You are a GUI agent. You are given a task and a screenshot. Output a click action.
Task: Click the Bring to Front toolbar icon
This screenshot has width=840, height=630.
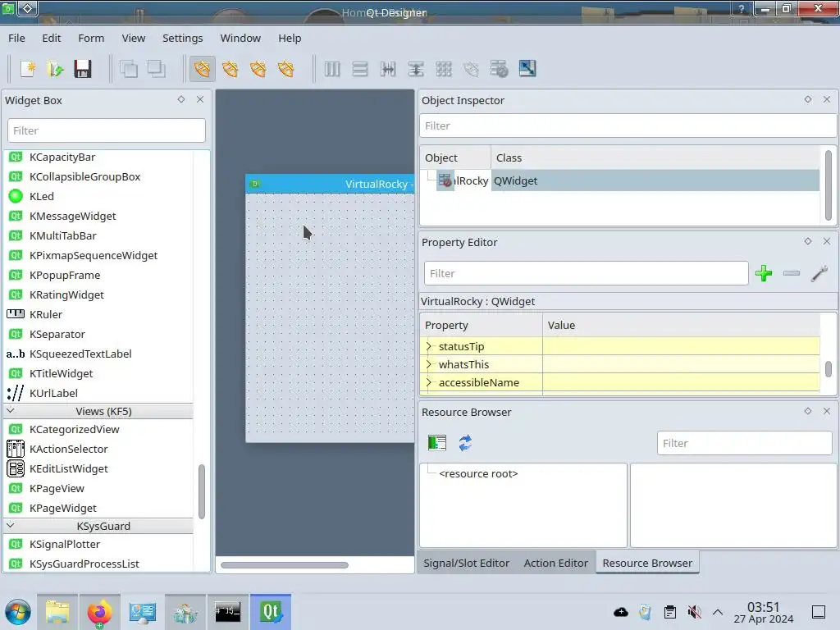(157, 69)
